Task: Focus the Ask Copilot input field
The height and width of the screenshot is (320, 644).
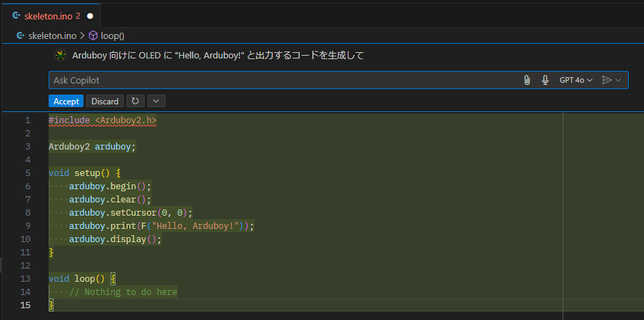Action: 283,80
